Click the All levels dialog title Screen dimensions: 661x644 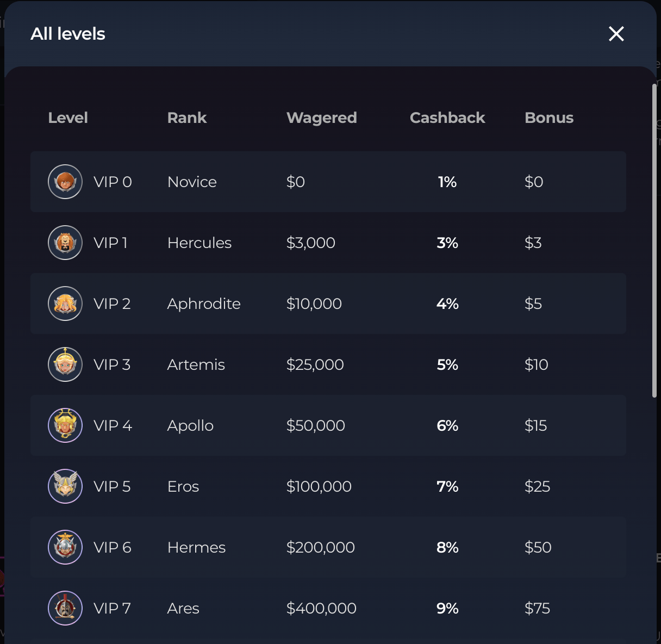tap(68, 34)
